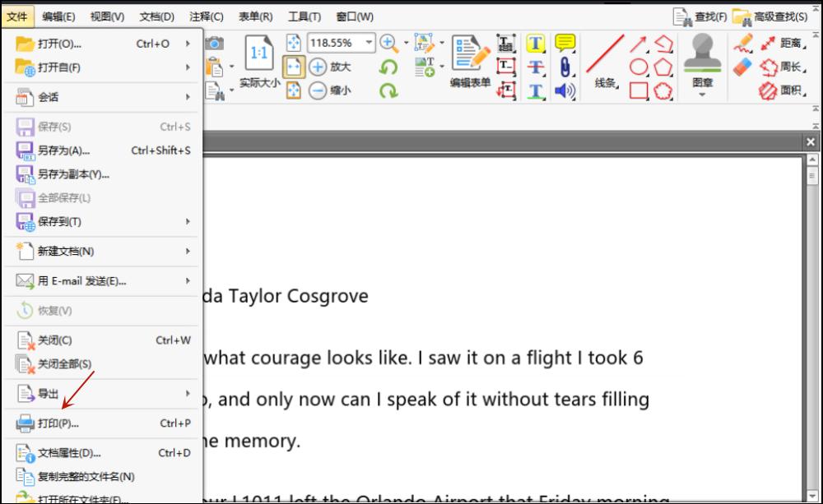Viewport: 823px width, 504px height.
Task: Select the 距离 distance measuring tool
Action: tap(783, 44)
